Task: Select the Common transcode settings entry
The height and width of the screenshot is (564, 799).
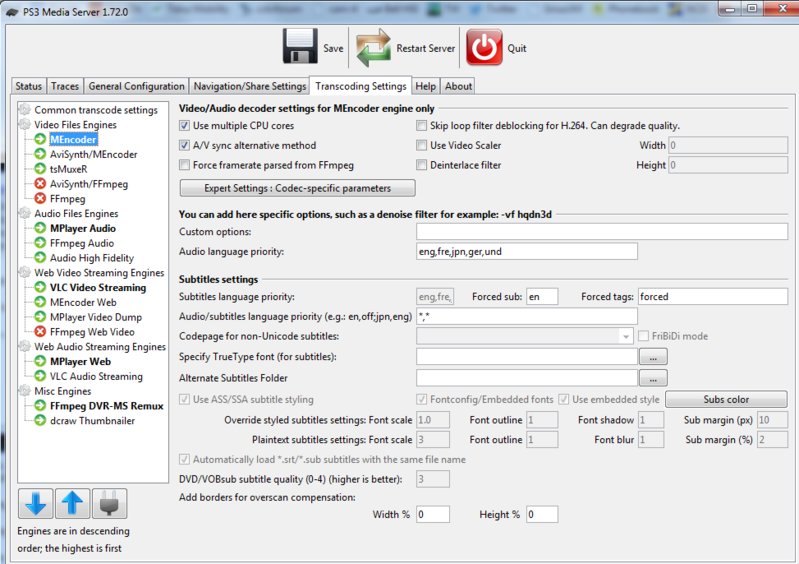Action: tap(96, 110)
